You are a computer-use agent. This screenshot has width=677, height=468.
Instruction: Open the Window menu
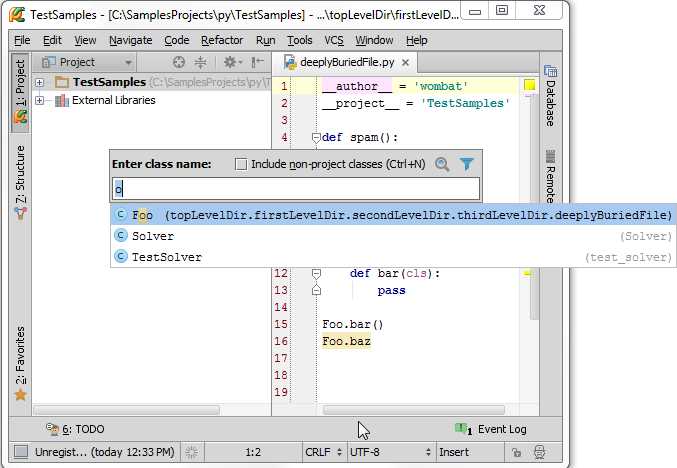pos(374,41)
